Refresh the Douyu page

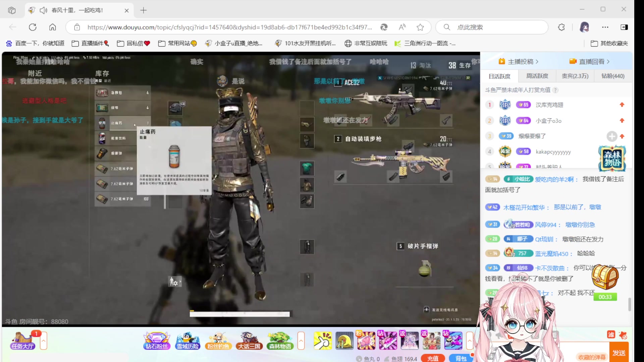point(33,27)
